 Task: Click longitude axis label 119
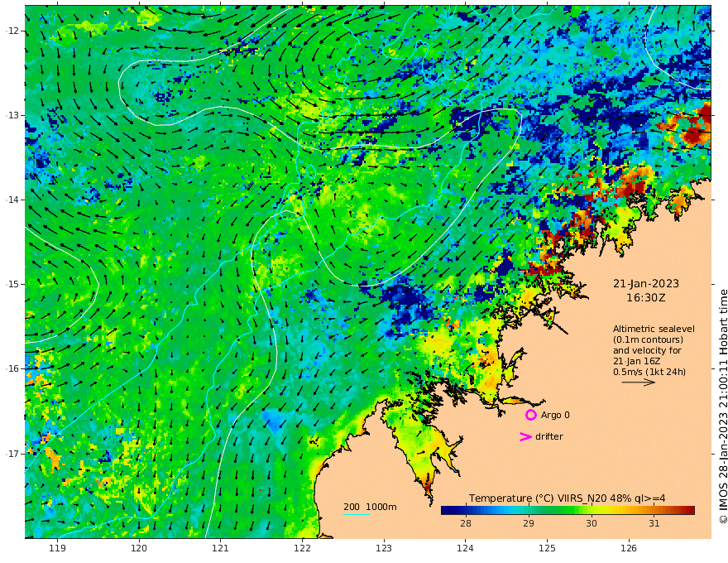tap(58, 549)
